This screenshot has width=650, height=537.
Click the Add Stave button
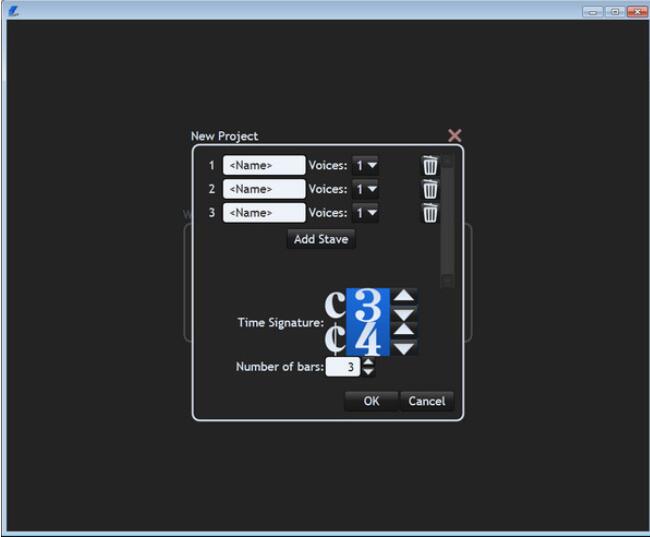point(320,239)
